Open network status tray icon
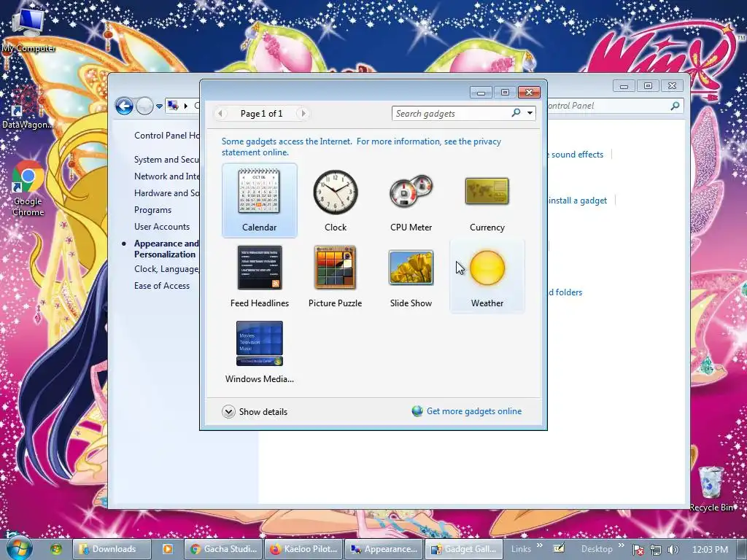Viewport: 747px width, 560px height. coord(656,550)
